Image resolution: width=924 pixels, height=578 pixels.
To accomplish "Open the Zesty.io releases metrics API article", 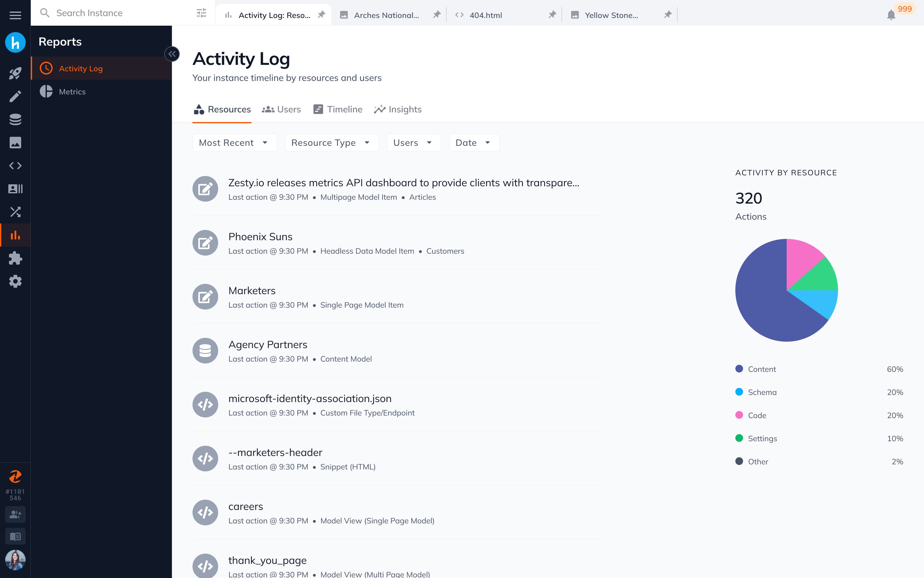I will 398,189.
